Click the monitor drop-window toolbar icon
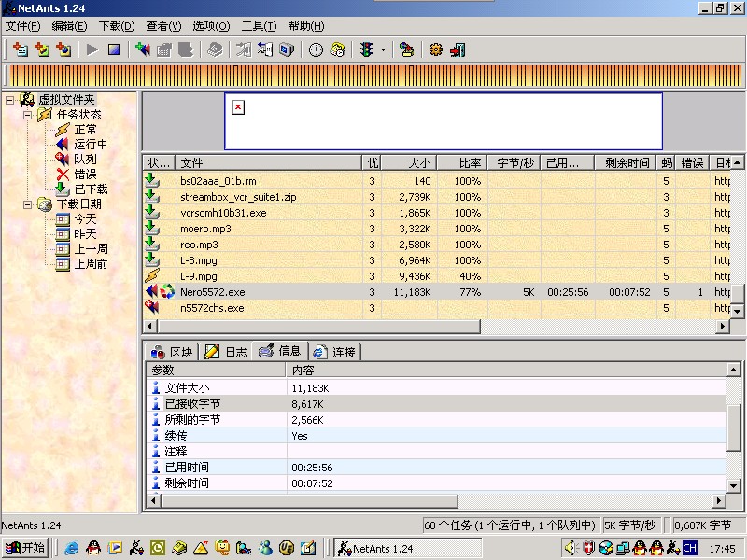This screenshot has width=747, height=560. coord(287,49)
